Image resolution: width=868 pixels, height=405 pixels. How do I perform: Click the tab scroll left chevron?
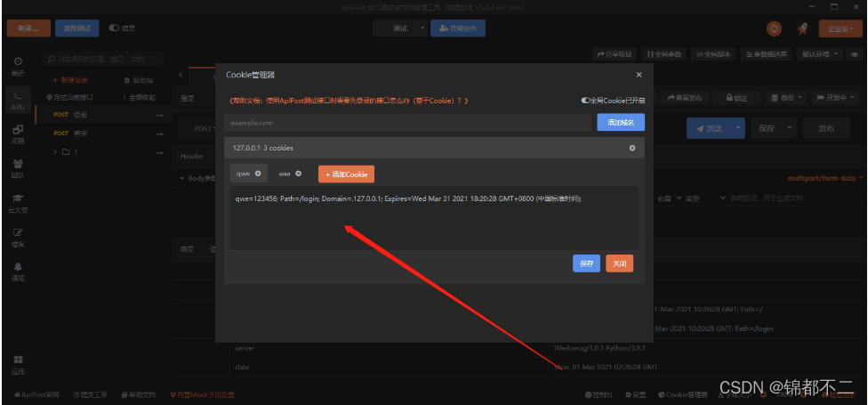coord(181,75)
